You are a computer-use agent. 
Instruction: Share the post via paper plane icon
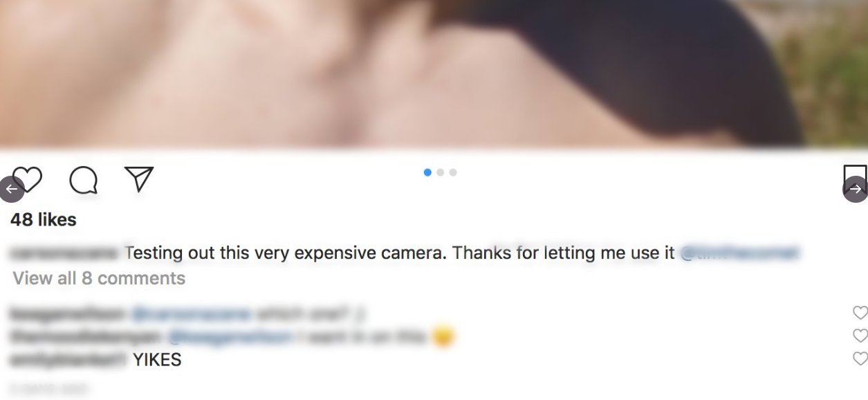(x=139, y=179)
